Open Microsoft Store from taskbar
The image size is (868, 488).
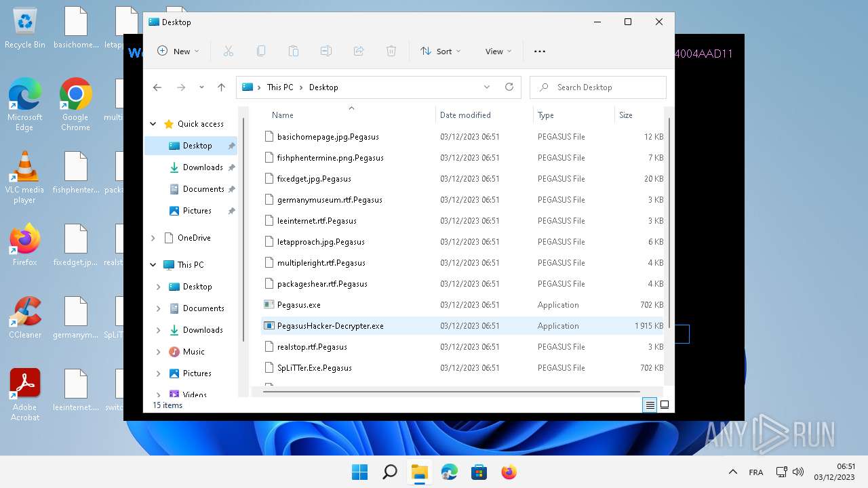pyautogui.click(x=479, y=472)
